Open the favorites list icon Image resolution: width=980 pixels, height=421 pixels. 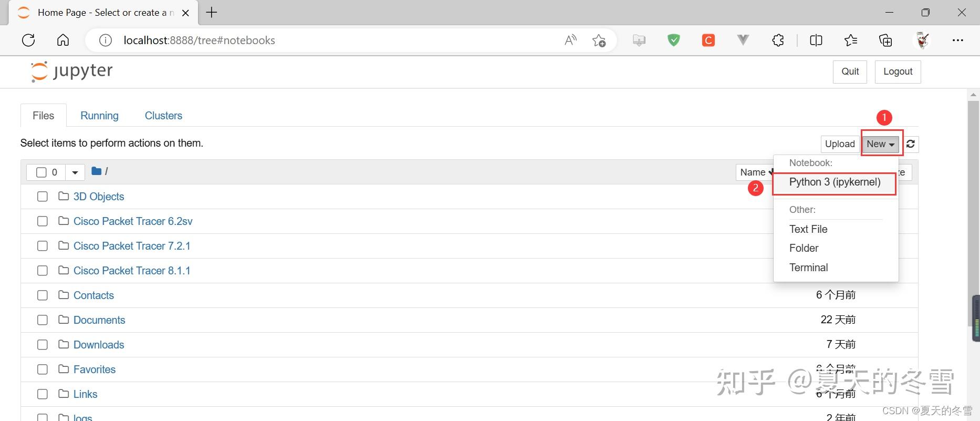pyautogui.click(x=851, y=40)
